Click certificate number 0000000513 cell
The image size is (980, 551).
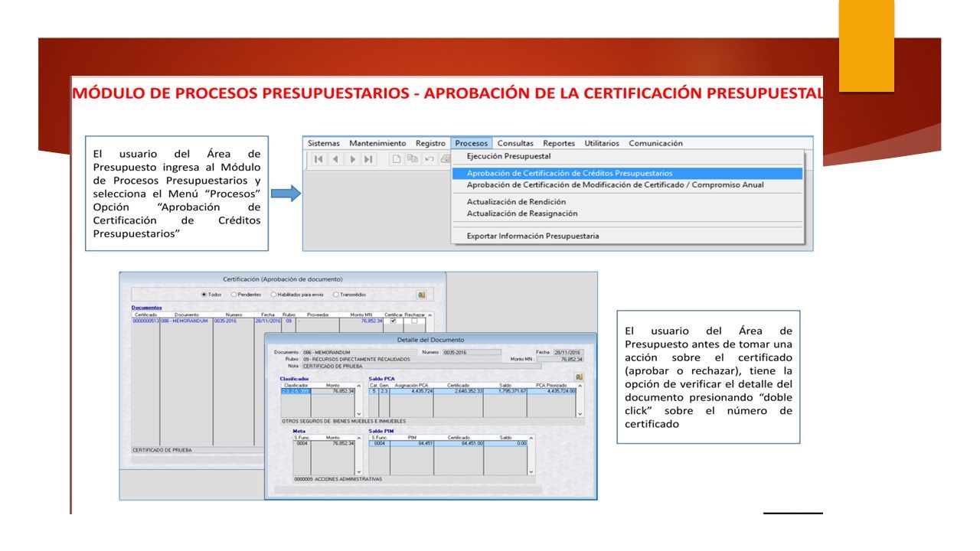(145, 321)
